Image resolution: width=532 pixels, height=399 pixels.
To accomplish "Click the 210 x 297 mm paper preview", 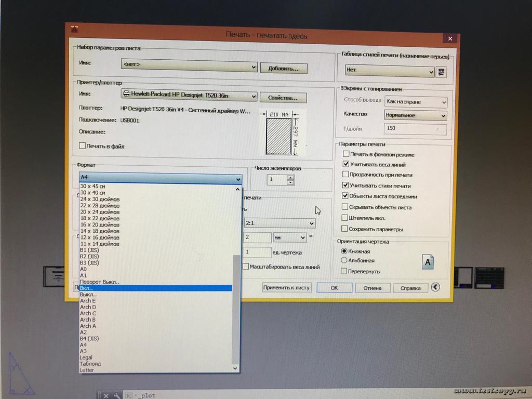I will [x=280, y=134].
